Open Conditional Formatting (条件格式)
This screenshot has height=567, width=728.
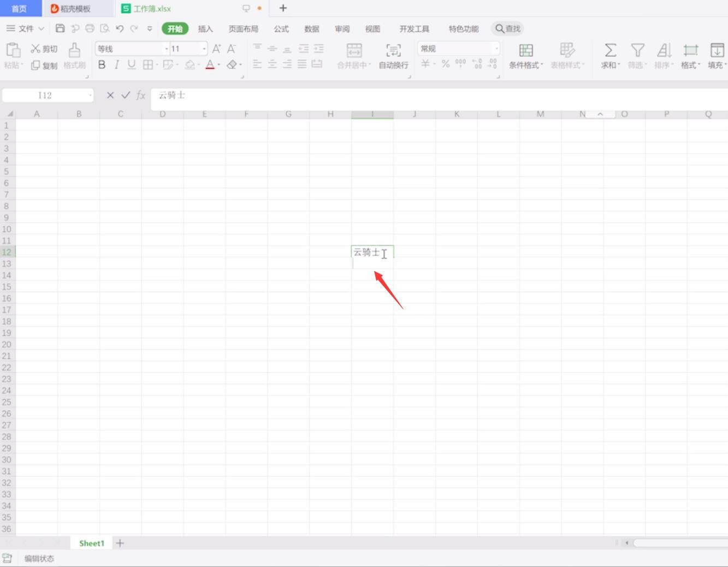click(x=526, y=56)
